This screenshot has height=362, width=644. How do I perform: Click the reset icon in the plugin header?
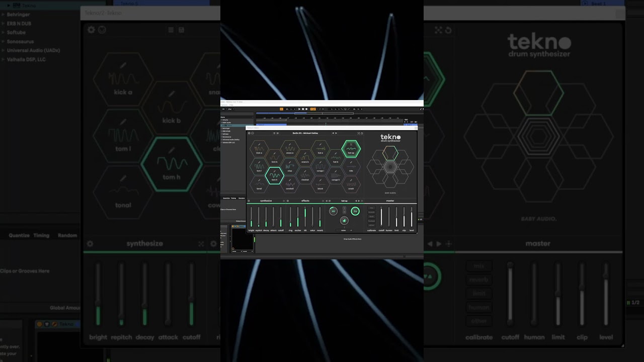pyautogui.click(x=362, y=133)
